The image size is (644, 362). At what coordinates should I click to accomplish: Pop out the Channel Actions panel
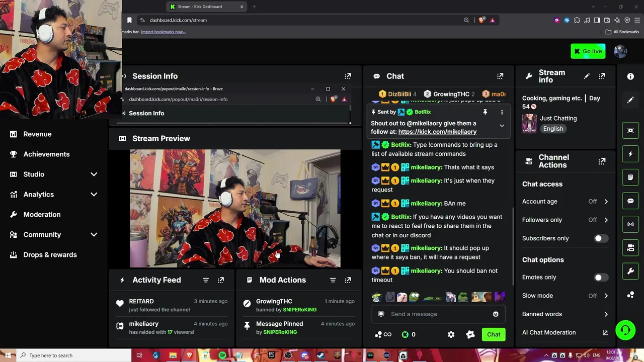pyautogui.click(x=602, y=161)
